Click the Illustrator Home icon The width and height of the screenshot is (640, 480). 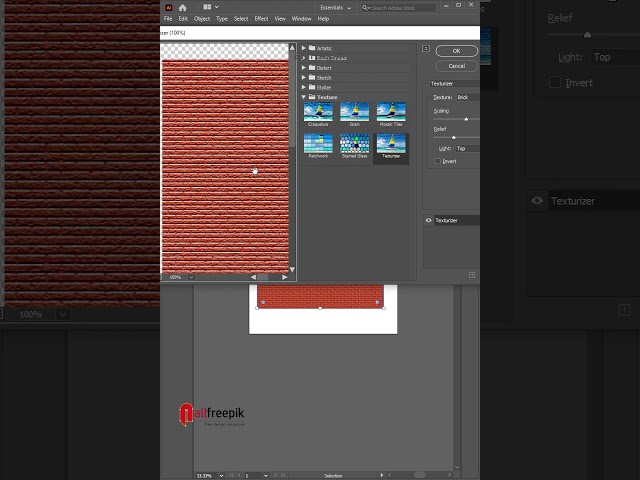[182, 8]
